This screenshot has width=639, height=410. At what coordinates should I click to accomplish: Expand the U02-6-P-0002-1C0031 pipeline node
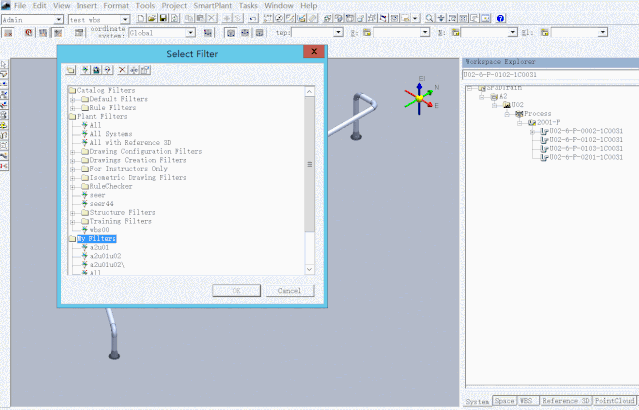[x=532, y=132]
